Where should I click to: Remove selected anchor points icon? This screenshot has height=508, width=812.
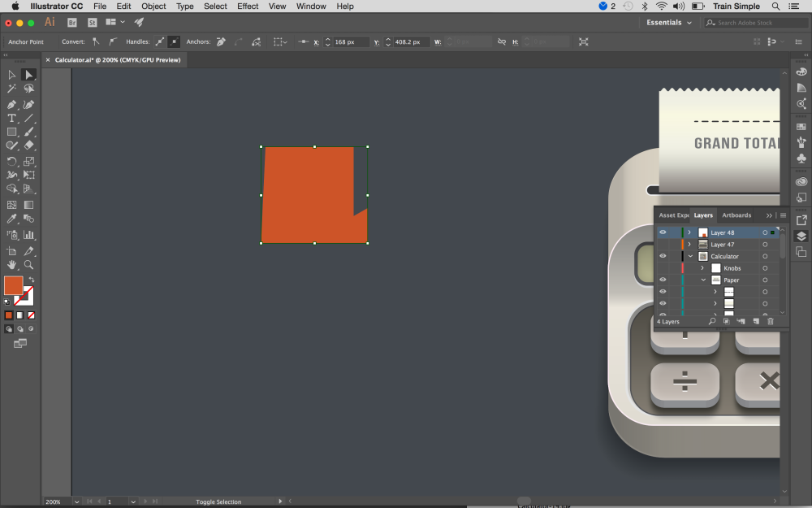[x=221, y=42]
